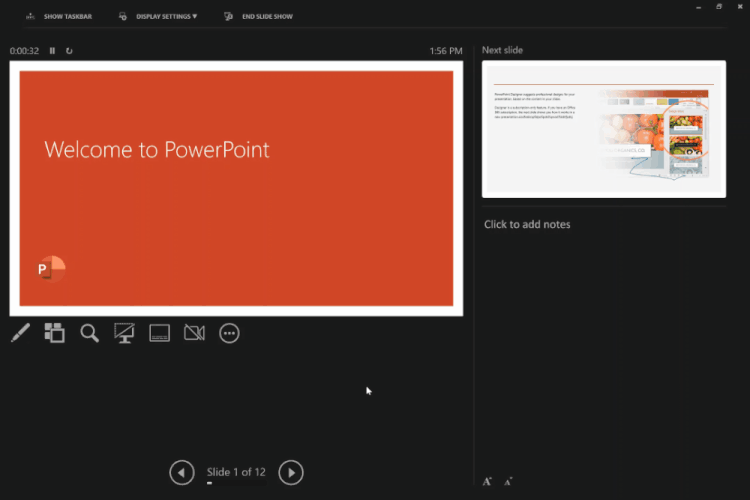Select the pen and laser pointer tools
The width and height of the screenshot is (750, 500).
point(21,333)
